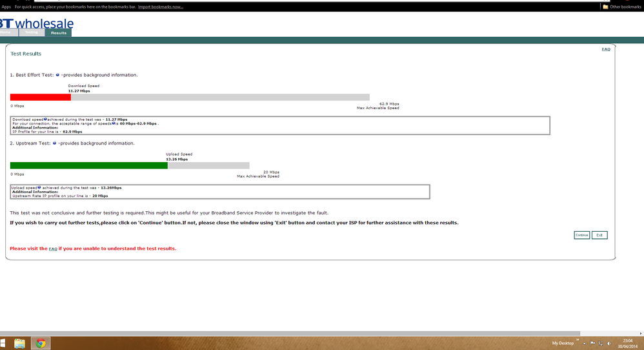Open network icon in system tray
The width and height of the screenshot is (644, 350).
[601, 344]
